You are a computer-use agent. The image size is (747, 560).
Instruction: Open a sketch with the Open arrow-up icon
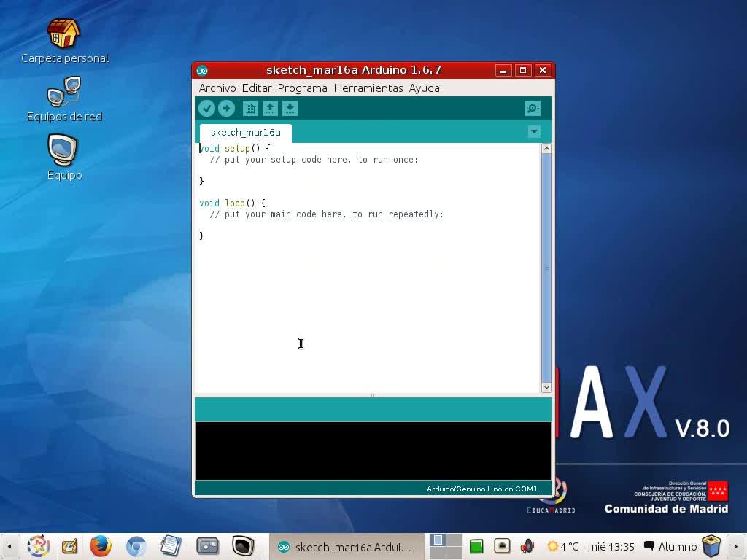[x=270, y=109]
